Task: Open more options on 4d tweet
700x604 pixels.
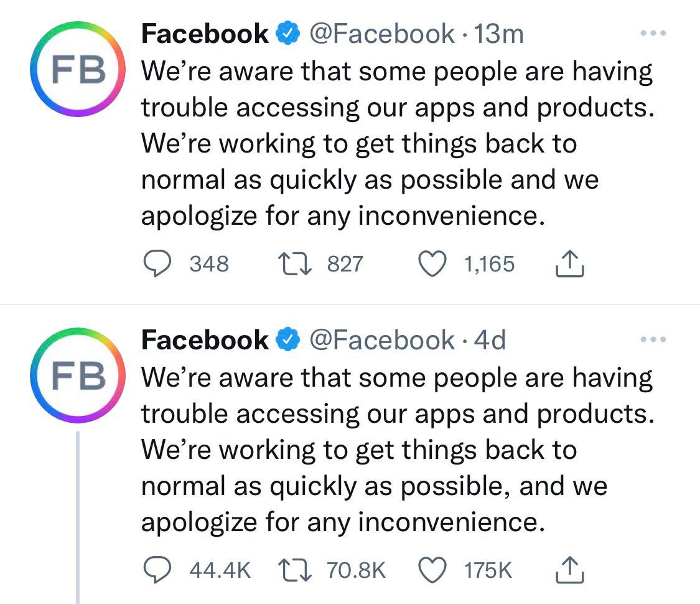Action: coord(653,339)
